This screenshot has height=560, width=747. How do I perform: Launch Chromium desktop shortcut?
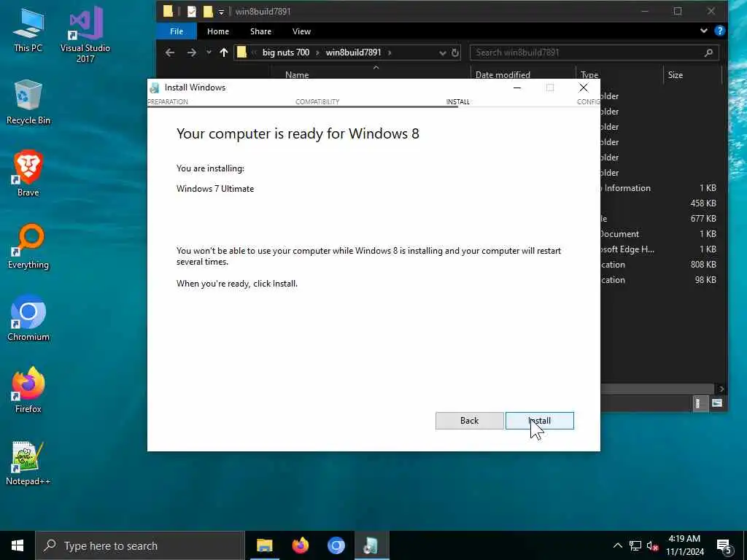tap(28, 318)
